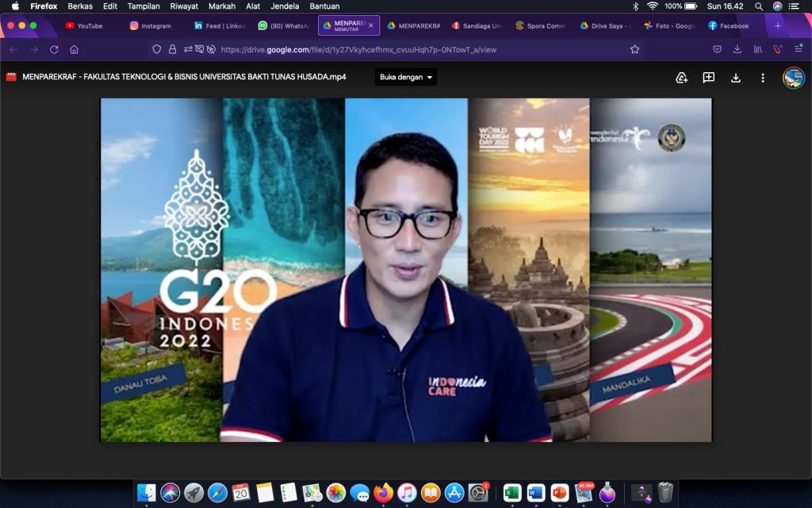Click the shield tracking protection icon

[156, 50]
